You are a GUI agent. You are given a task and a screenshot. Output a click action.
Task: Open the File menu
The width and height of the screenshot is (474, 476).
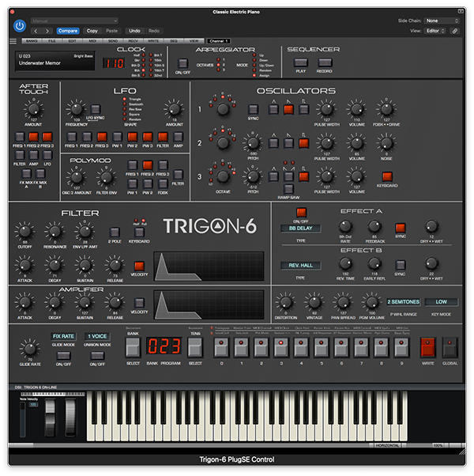(52, 41)
